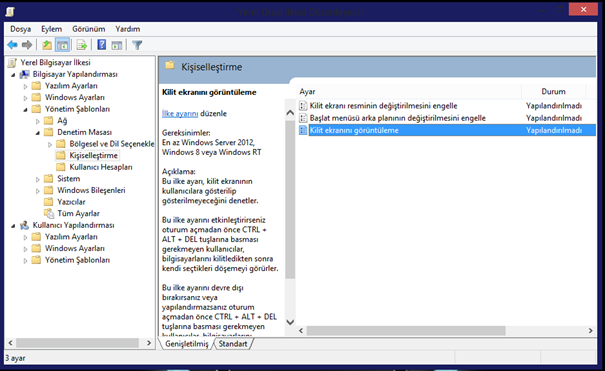The image size is (605, 371).
Task: Click the Tüm Ayarlar settings icon
Action: tap(49, 213)
